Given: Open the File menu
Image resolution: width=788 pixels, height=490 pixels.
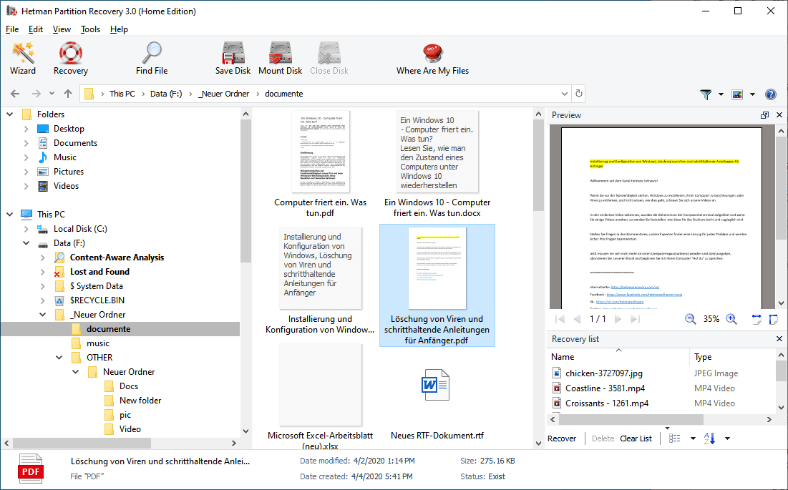Looking at the screenshot, I should [x=12, y=29].
